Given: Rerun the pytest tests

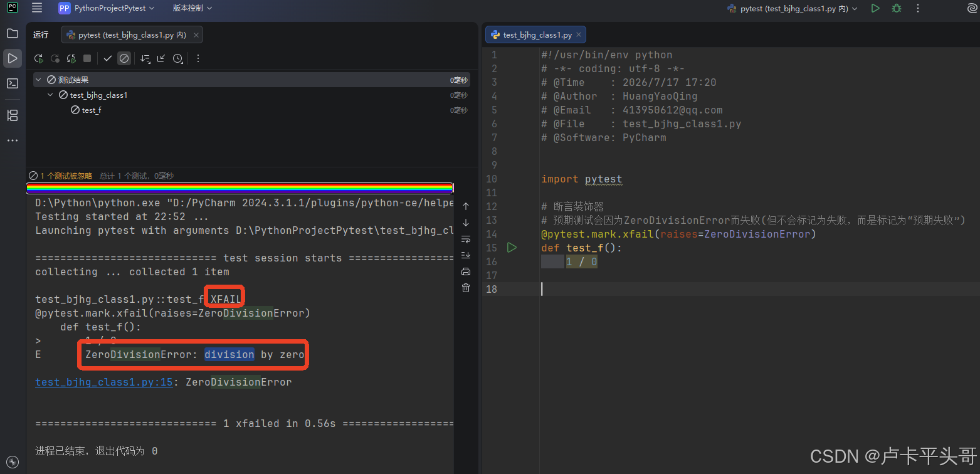Looking at the screenshot, I should click(39, 58).
